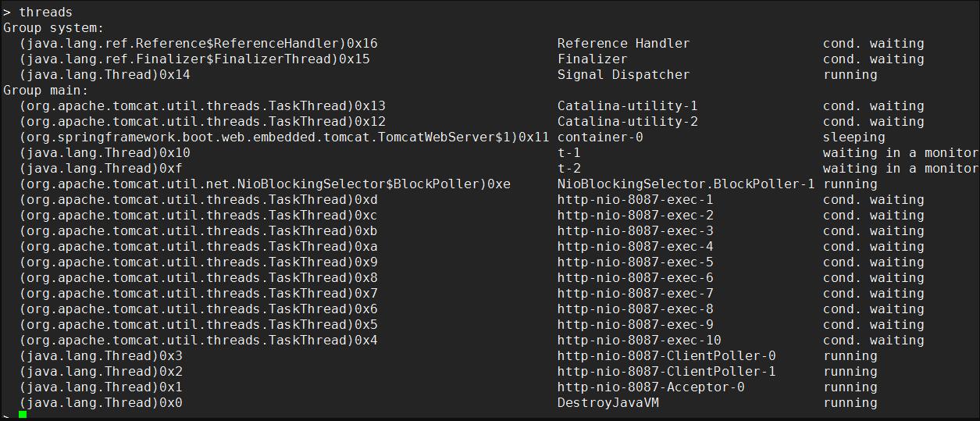The width and height of the screenshot is (980, 421).
Task: Click the "Finalizer" thread name
Action: point(592,59)
